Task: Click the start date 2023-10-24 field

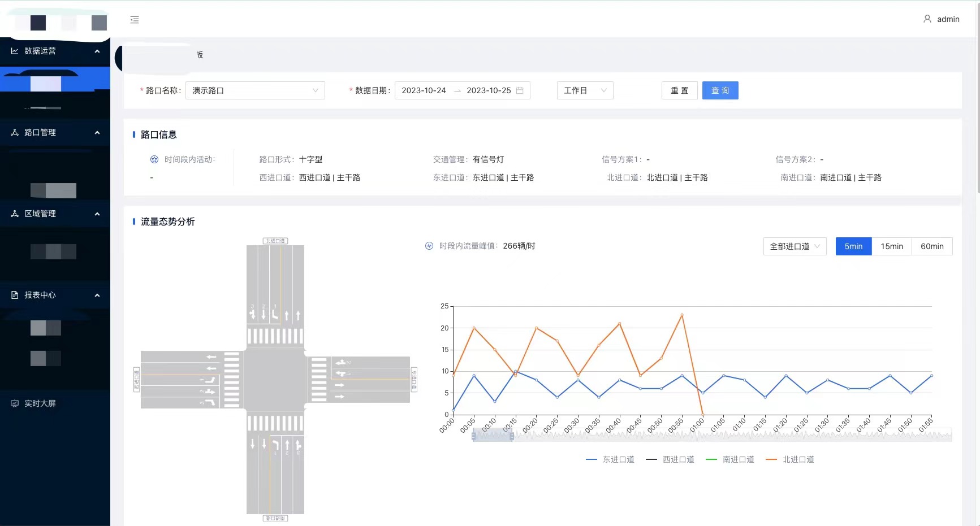Action: [424, 90]
